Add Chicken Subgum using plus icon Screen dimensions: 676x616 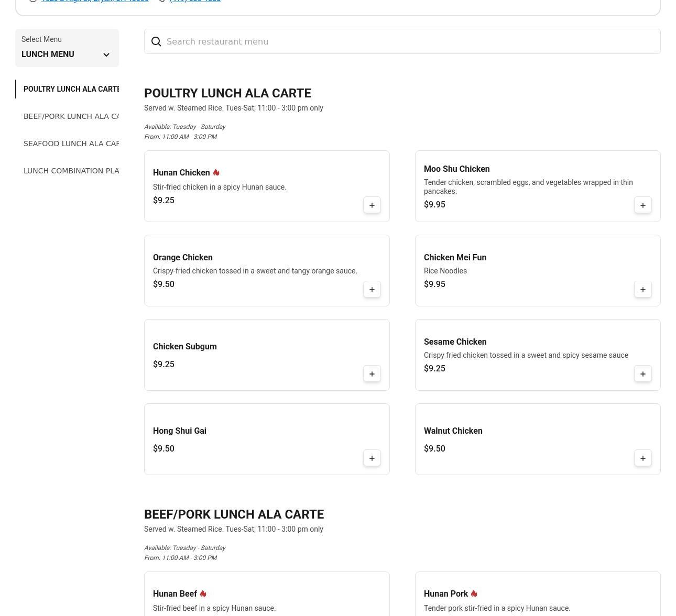372,374
